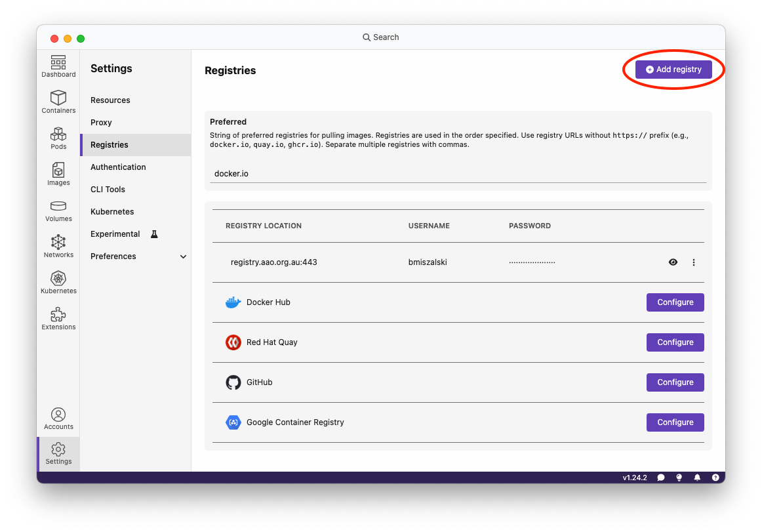Navigate to the Images page

[x=58, y=174]
